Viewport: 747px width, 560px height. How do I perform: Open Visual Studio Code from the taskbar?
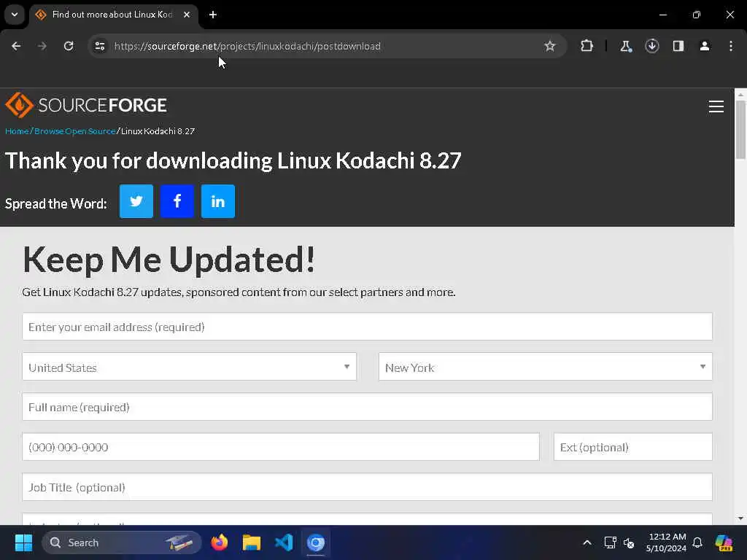[284, 542]
